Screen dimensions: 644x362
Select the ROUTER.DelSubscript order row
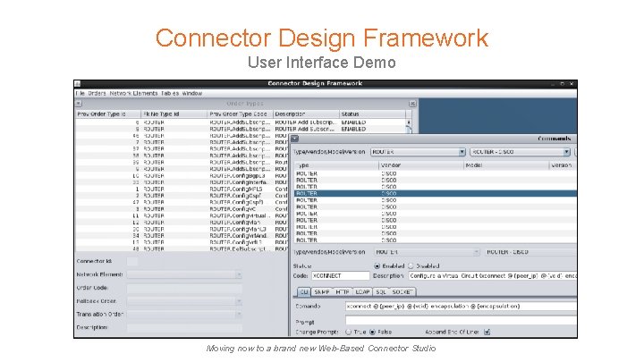pyautogui.click(x=182, y=249)
